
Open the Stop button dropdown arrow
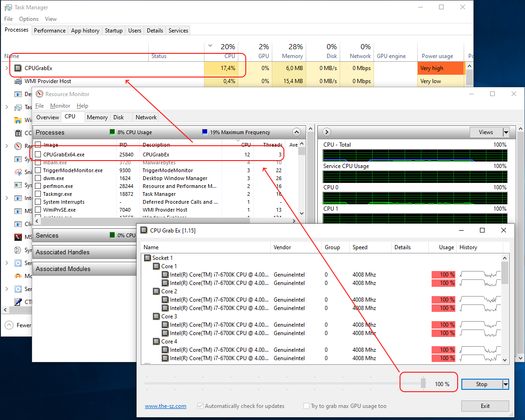coord(505,384)
